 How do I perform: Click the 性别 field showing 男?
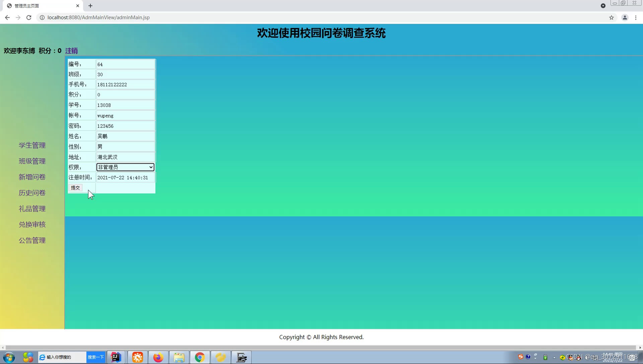tap(125, 147)
